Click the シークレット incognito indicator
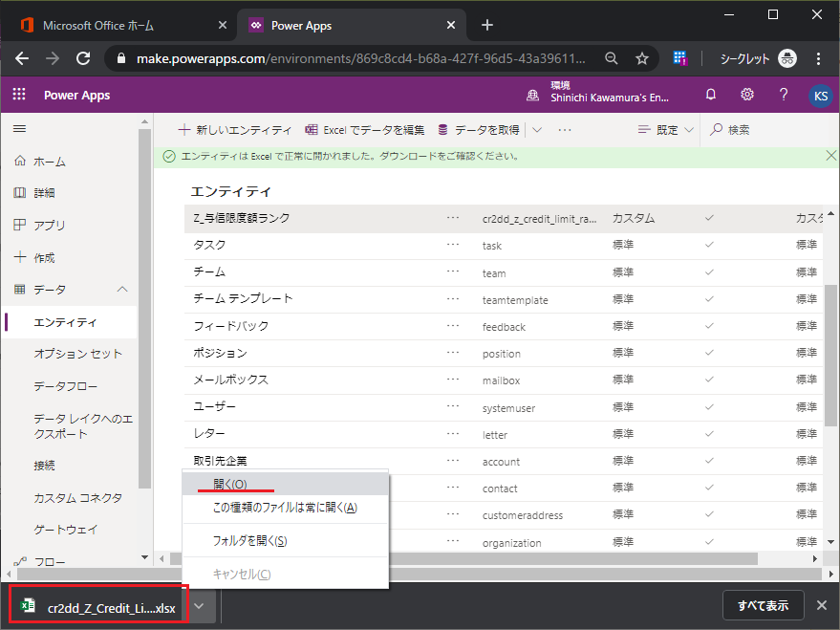Image resolution: width=840 pixels, height=630 pixels. click(758, 58)
